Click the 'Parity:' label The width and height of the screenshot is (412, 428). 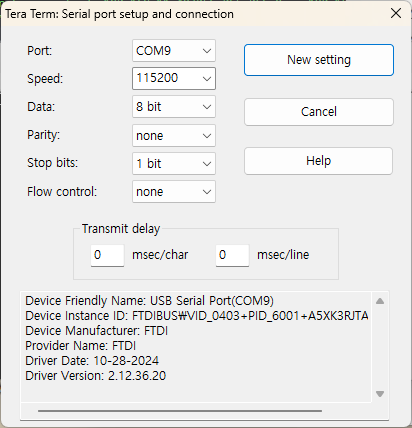pos(43,135)
